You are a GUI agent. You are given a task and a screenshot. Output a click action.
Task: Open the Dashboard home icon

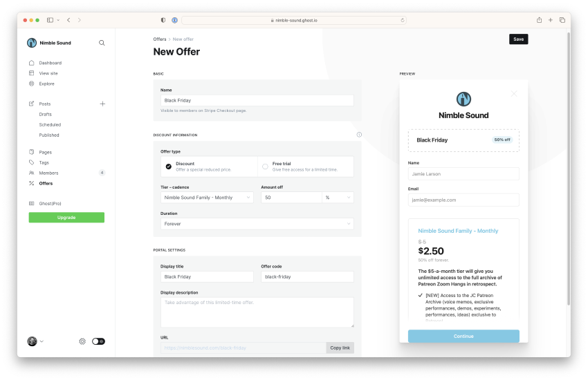click(x=32, y=63)
